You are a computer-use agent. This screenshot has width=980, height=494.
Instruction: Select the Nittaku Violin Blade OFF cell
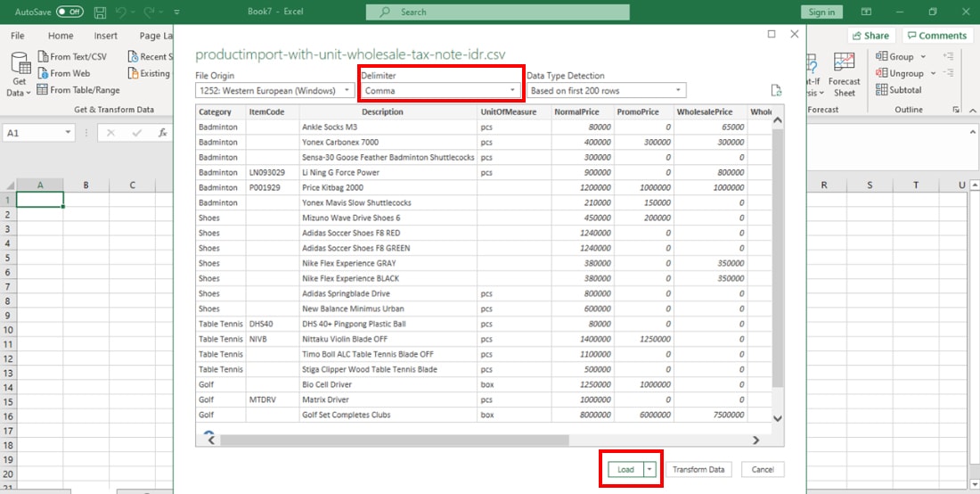(x=388, y=339)
